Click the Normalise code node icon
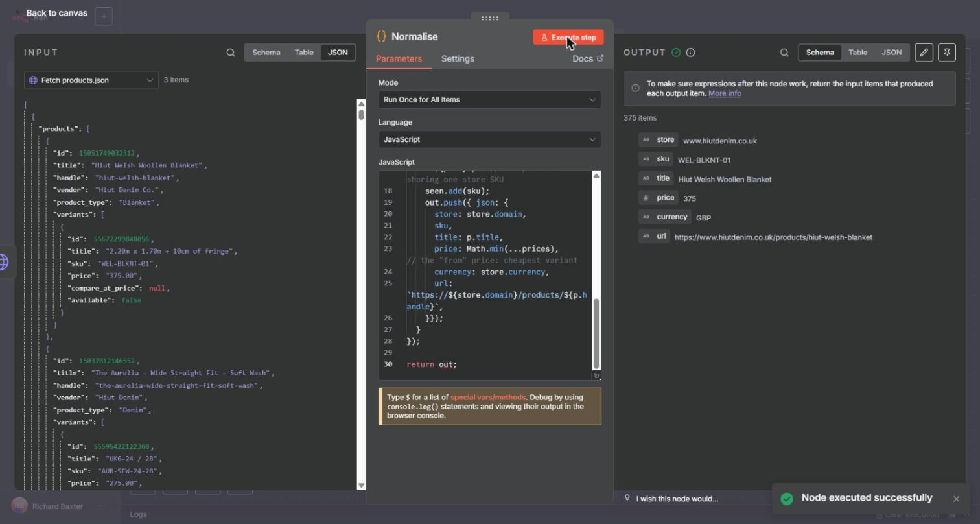Image resolution: width=980 pixels, height=524 pixels. pyautogui.click(x=381, y=37)
